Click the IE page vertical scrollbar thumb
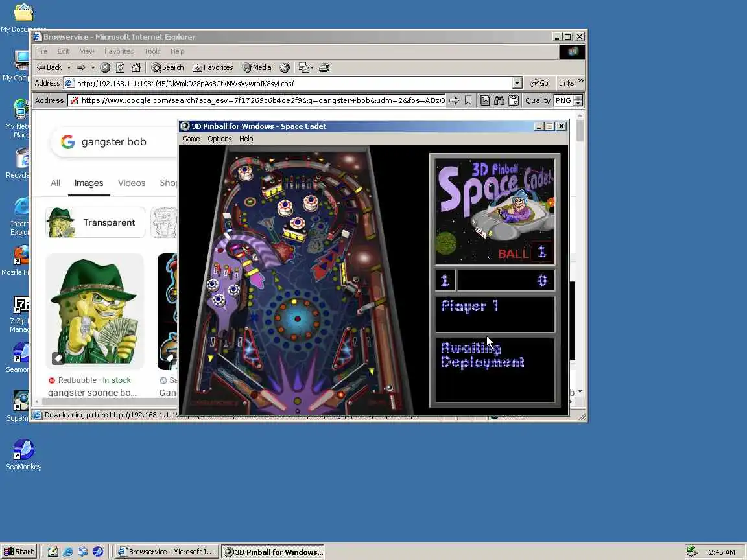This screenshot has height=560, width=747. (x=580, y=130)
